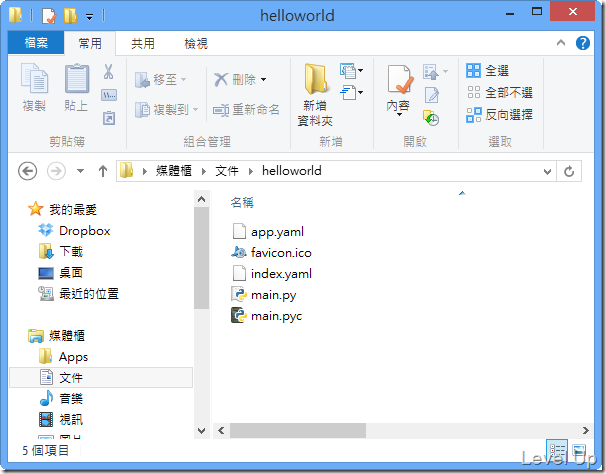Collapse the ribbon with the caret icon
Viewport: 606px width, 474px height.
561,43
